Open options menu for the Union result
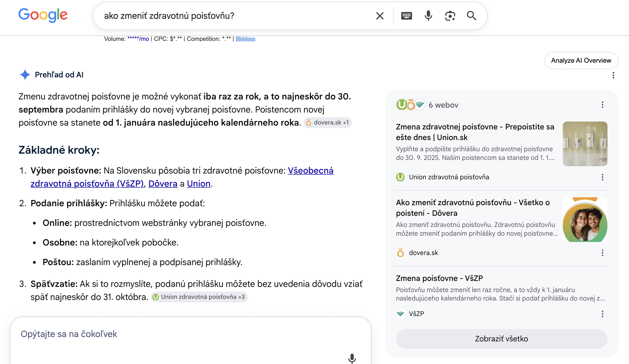 [x=602, y=177]
